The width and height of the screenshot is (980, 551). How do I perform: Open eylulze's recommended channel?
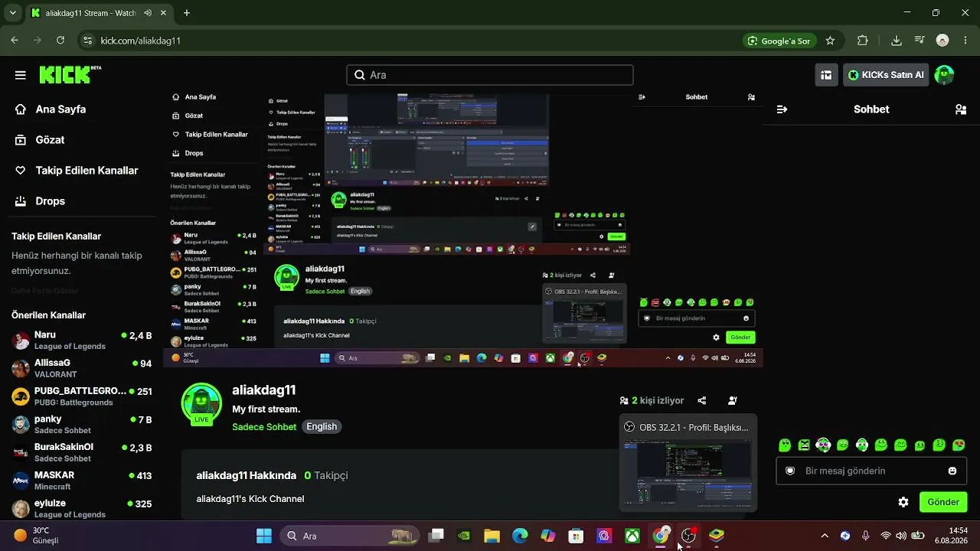[x=81, y=509]
